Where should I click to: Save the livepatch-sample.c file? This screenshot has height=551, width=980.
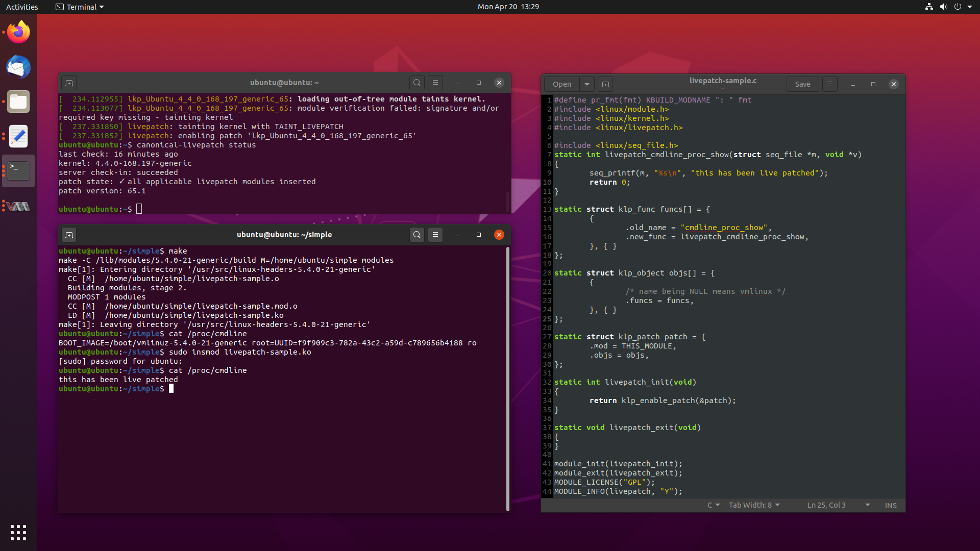802,84
